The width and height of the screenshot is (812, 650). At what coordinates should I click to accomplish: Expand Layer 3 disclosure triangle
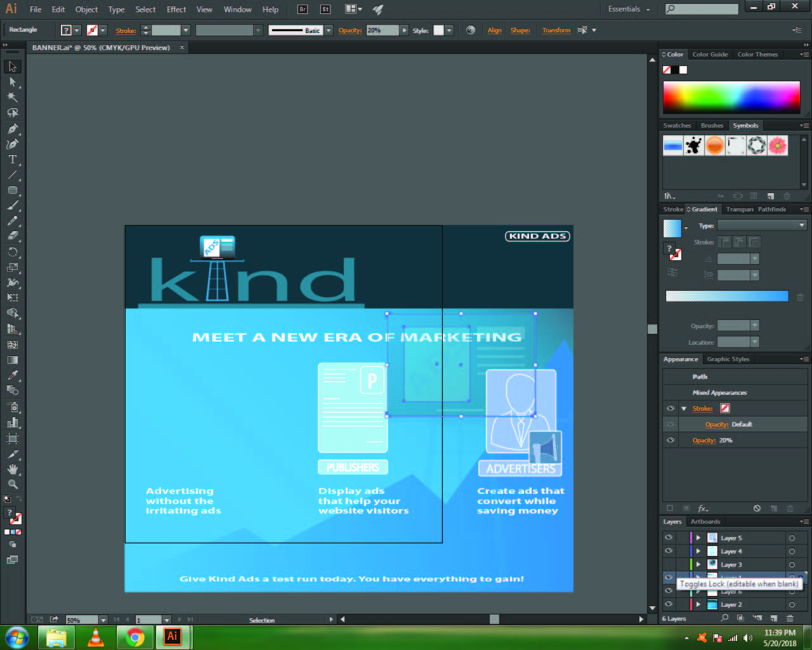(698, 564)
